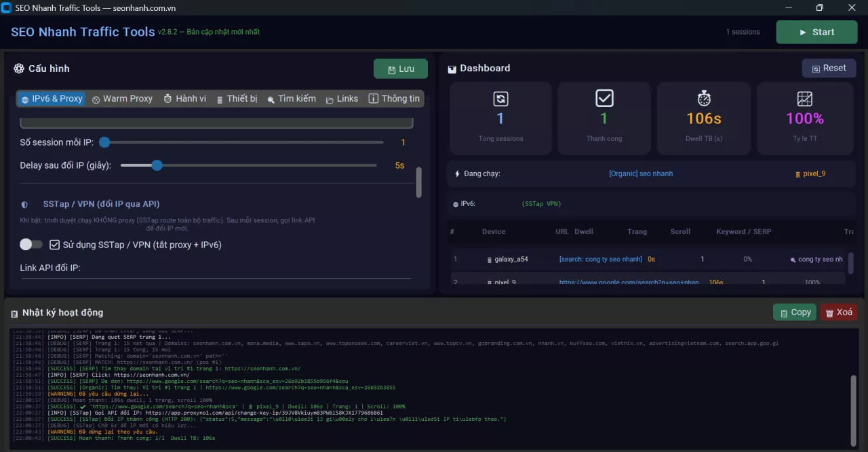
Task: Open the Tìm kiếm tab
Action: point(292,99)
